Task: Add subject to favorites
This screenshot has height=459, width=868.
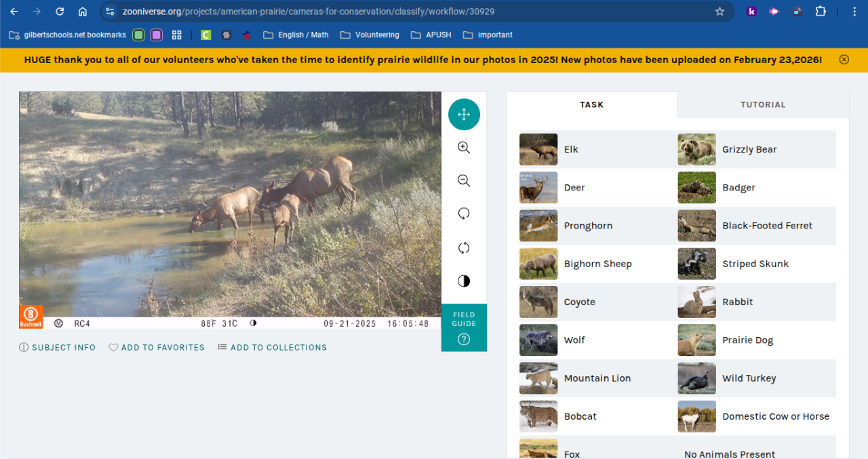Action: (157, 347)
